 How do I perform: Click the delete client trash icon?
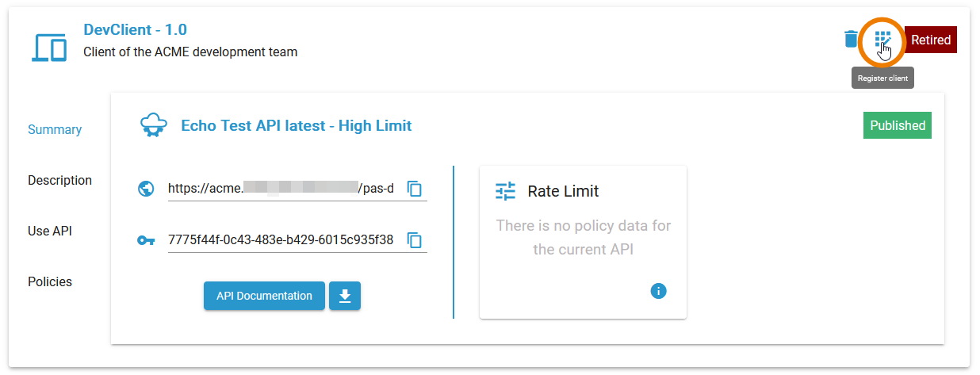coord(851,39)
